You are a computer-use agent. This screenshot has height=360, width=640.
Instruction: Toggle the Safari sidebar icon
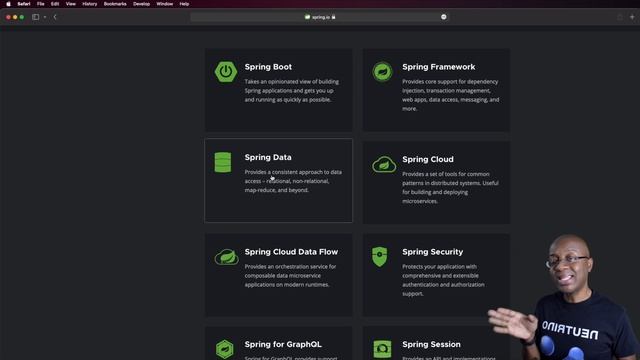pos(36,17)
